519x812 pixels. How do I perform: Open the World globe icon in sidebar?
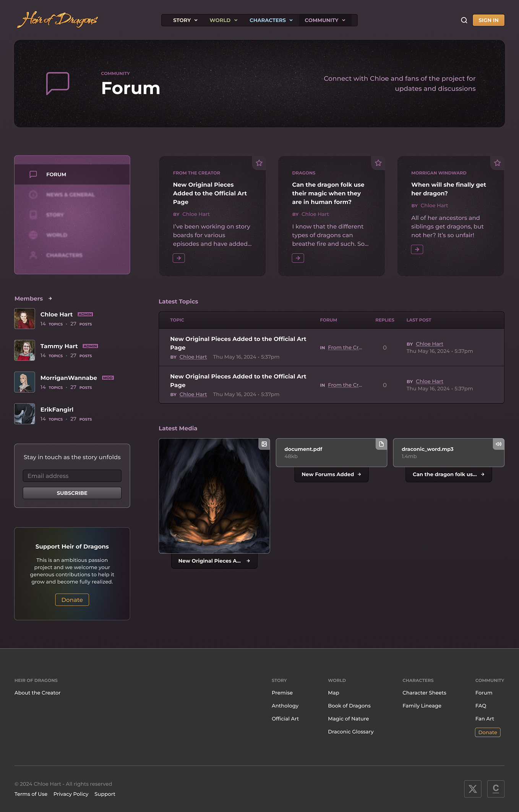click(x=33, y=235)
